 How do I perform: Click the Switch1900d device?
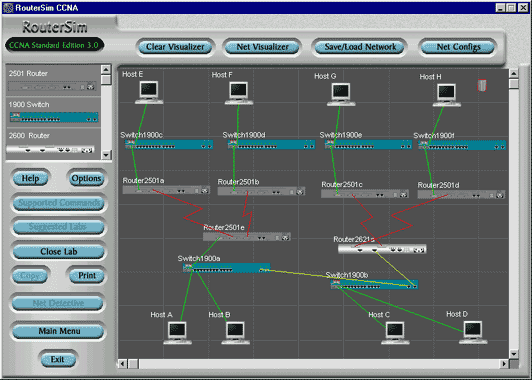(x=271, y=145)
